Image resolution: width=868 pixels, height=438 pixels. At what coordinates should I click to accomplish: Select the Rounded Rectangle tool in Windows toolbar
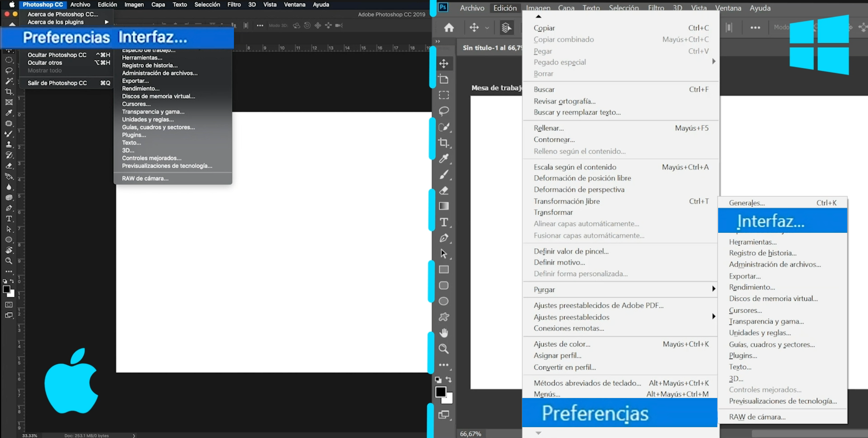coord(444,285)
